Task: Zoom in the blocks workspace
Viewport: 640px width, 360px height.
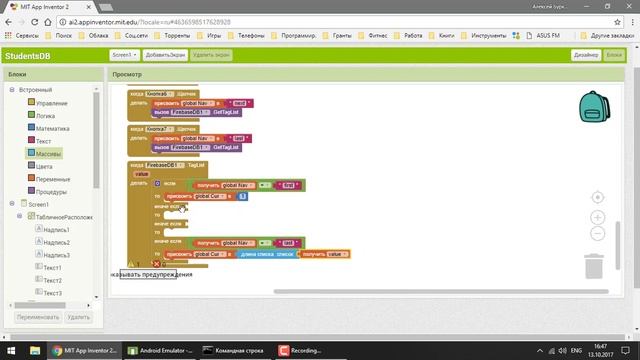Action: (598, 218)
